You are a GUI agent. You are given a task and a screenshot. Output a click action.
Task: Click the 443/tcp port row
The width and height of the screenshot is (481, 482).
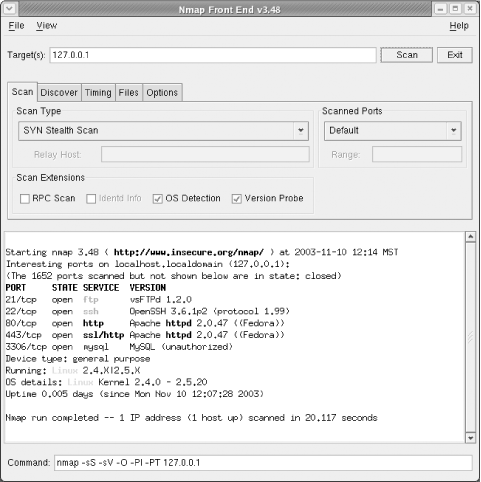coord(145,335)
